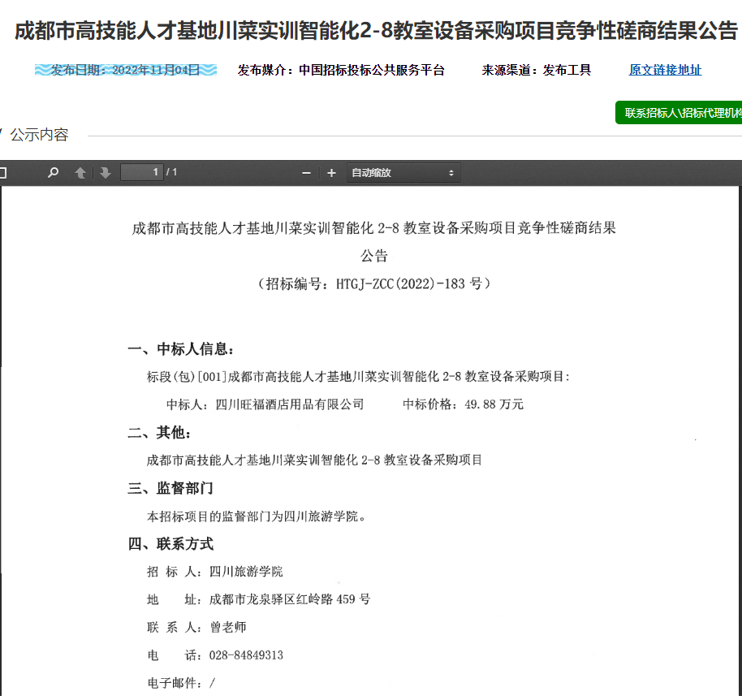
Task: Click the 发布日期：2022年11月04日 text
Action: click(x=125, y=70)
